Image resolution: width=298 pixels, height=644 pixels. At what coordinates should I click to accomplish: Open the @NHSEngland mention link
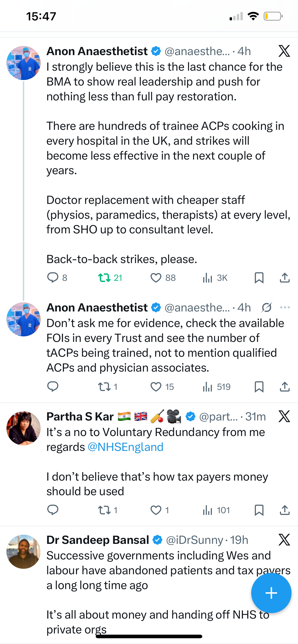tap(125, 447)
